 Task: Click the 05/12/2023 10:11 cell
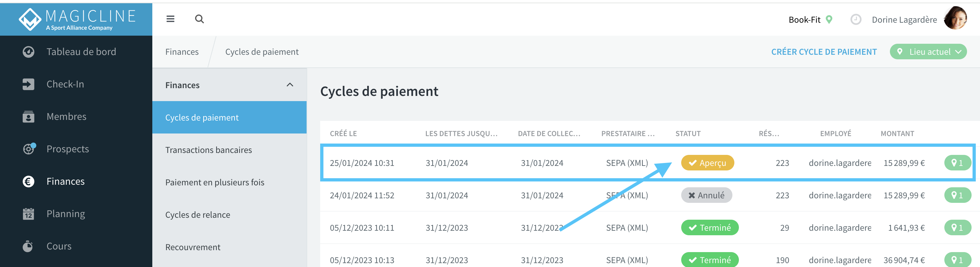[362, 227]
